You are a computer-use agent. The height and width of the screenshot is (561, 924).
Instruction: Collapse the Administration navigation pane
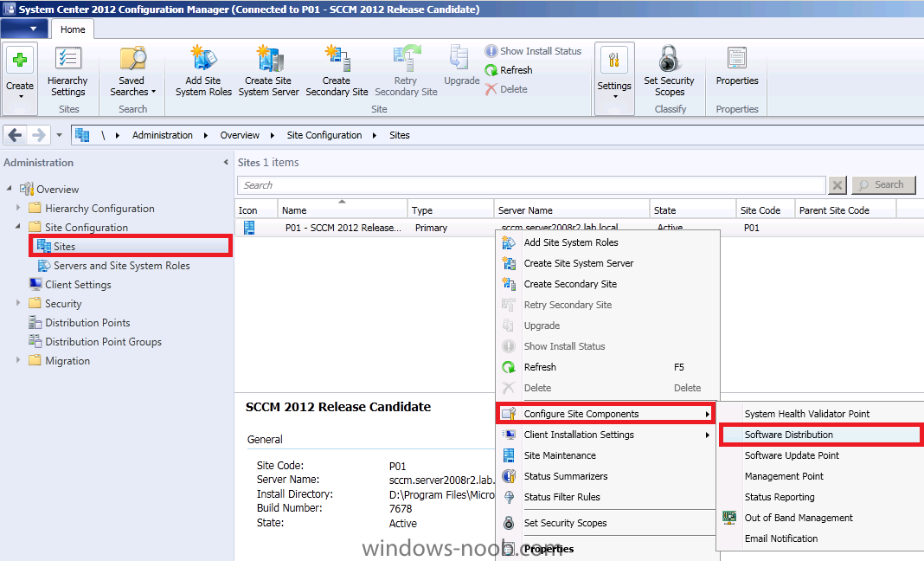226,162
